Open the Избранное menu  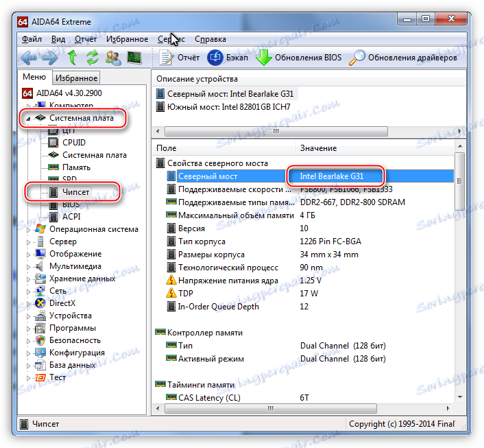pyautogui.click(x=128, y=39)
